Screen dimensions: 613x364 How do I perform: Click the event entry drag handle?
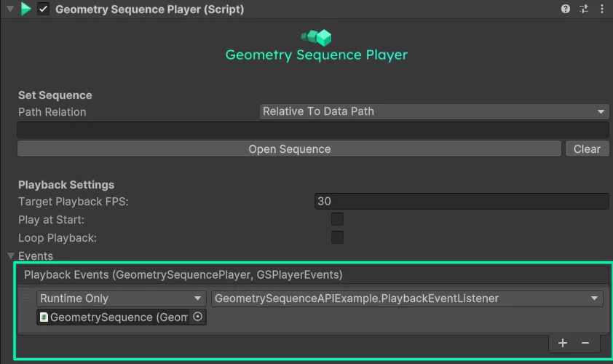point(27,298)
